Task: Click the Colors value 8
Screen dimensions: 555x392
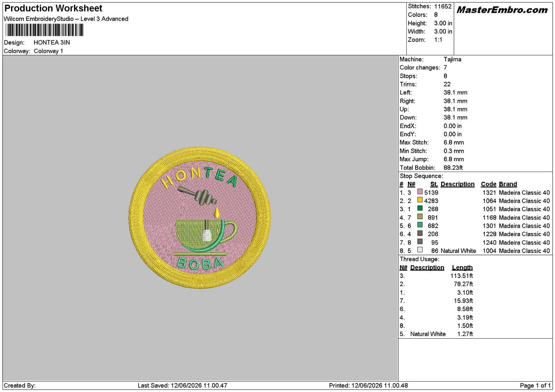Action: pyautogui.click(x=436, y=15)
